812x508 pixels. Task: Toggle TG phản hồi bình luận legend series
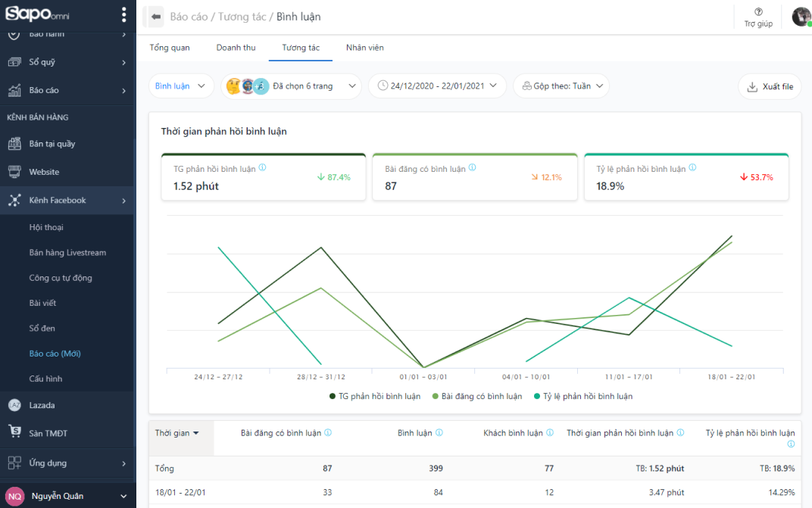pos(375,396)
